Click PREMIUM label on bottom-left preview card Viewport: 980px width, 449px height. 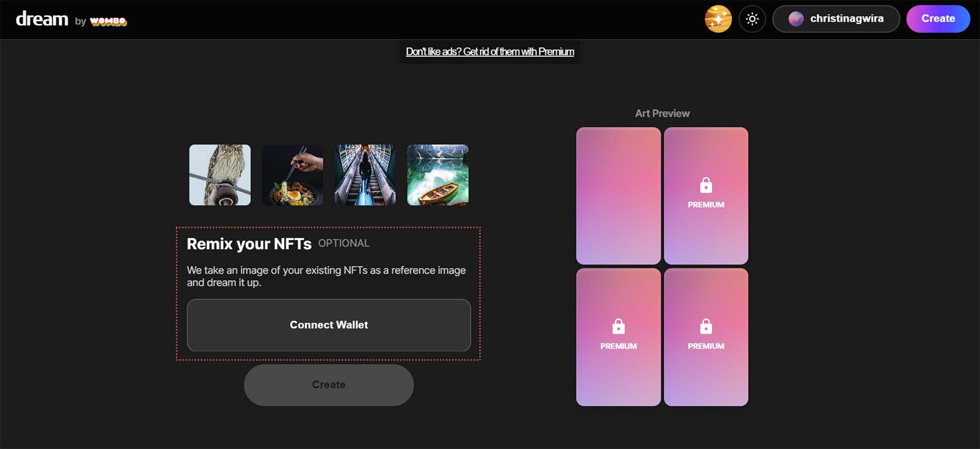[618, 346]
